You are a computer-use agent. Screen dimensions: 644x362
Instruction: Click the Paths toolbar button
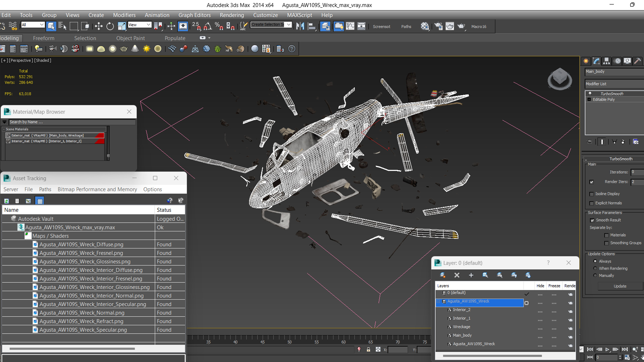point(406,26)
